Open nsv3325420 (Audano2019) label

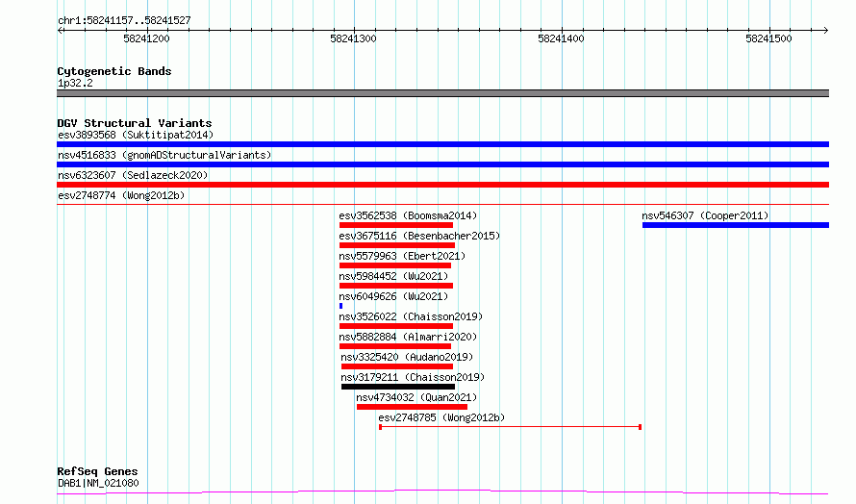tap(407, 357)
